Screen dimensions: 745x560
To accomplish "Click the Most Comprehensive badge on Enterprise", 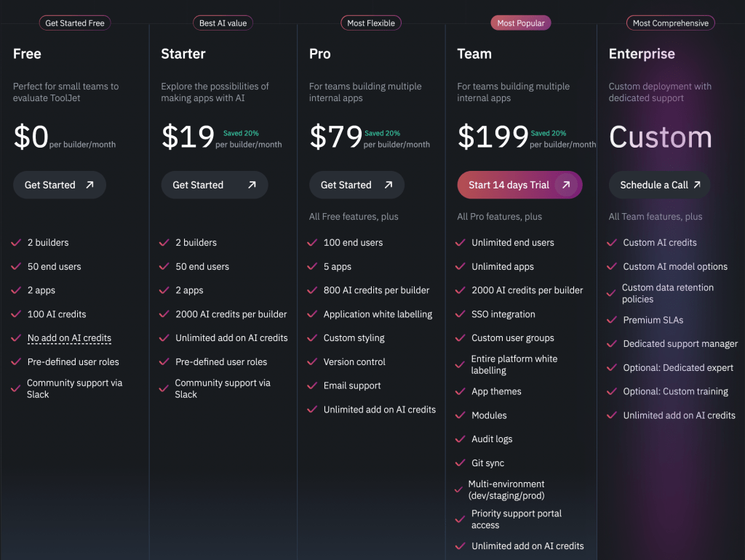I will (x=670, y=23).
